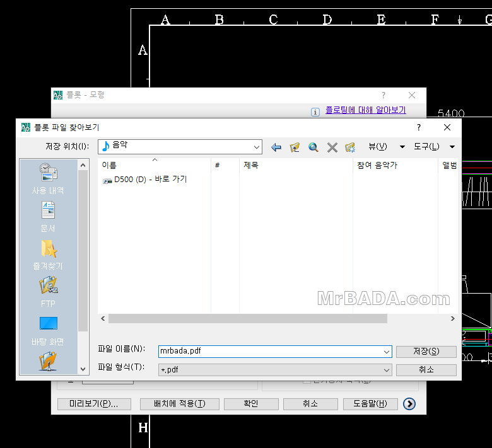Click 미리보기(P)... in the plot dialog
Image resolution: width=492 pixels, height=448 pixels.
pos(94,404)
